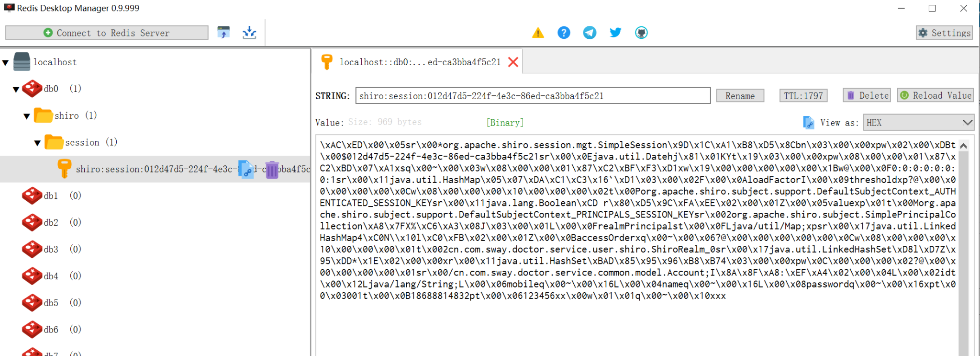Click the TTL:1797 button

coord(803,96)
